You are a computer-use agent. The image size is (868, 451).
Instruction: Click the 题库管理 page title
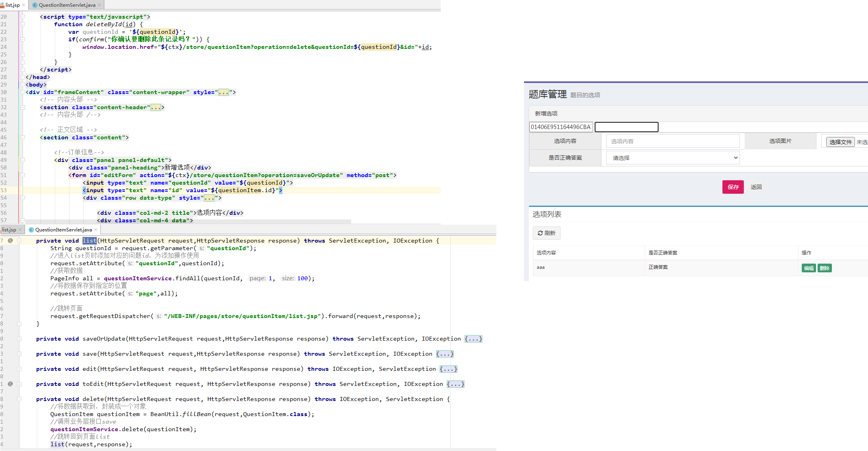547,94
